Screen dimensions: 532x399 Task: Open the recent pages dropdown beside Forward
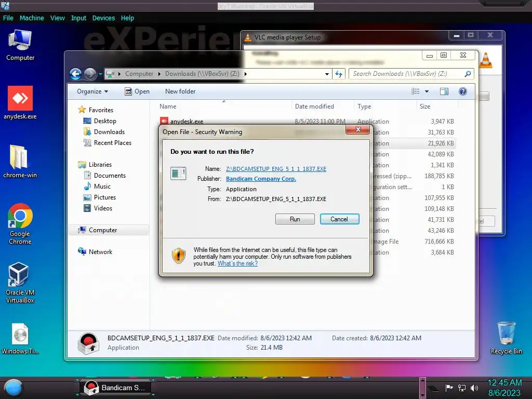pos(100,74)
